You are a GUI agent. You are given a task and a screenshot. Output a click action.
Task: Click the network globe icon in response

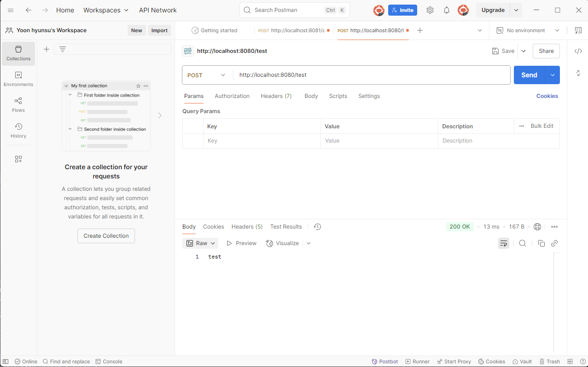(x=537, y=227)
